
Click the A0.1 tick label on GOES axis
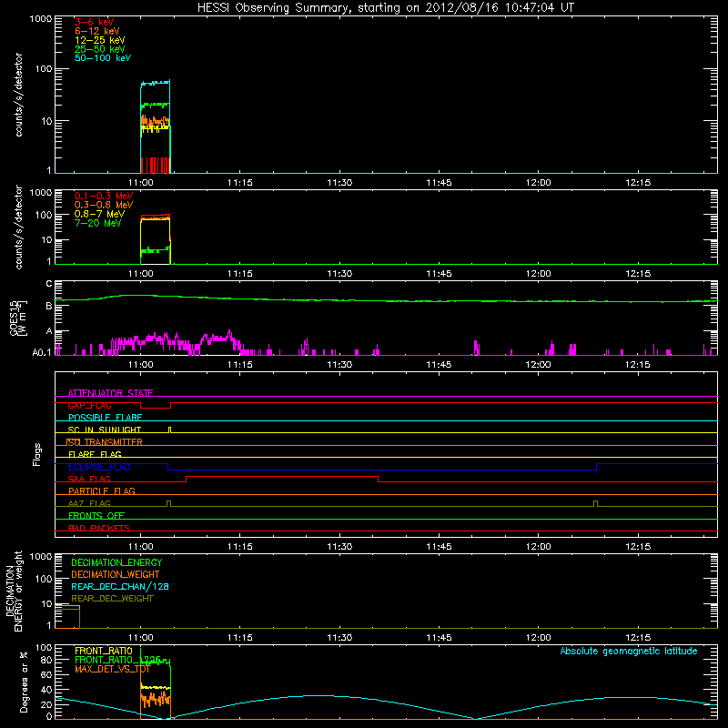click(42, 352)
